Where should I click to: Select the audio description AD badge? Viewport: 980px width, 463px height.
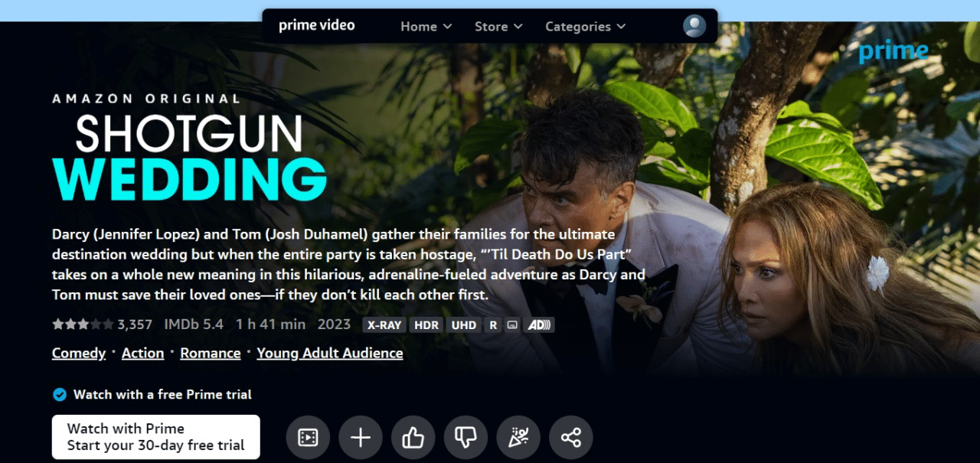coord(540,324)
